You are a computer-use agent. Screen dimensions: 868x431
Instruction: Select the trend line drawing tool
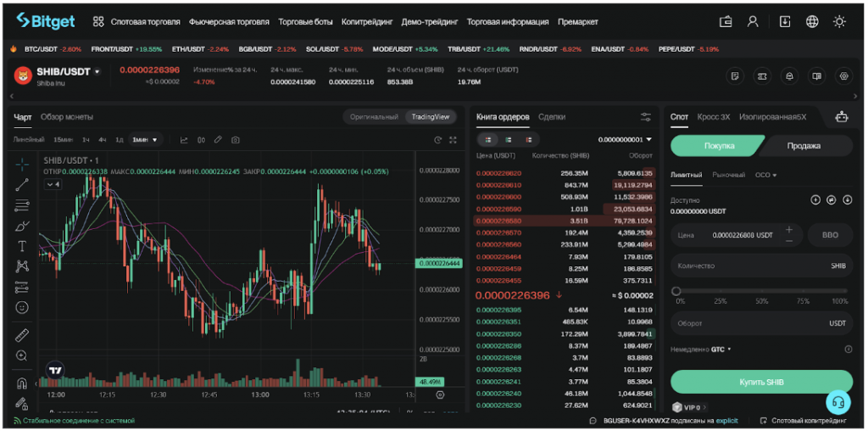point(22,183)
